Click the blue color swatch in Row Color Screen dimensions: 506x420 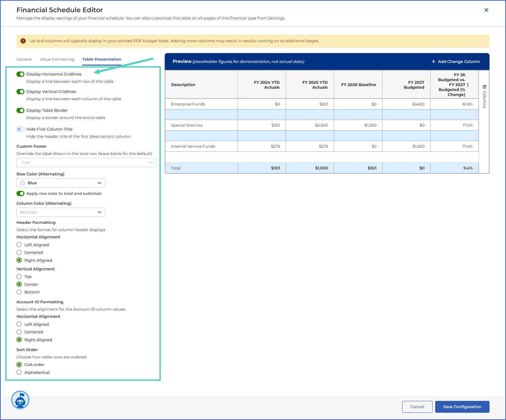(22, 183)
